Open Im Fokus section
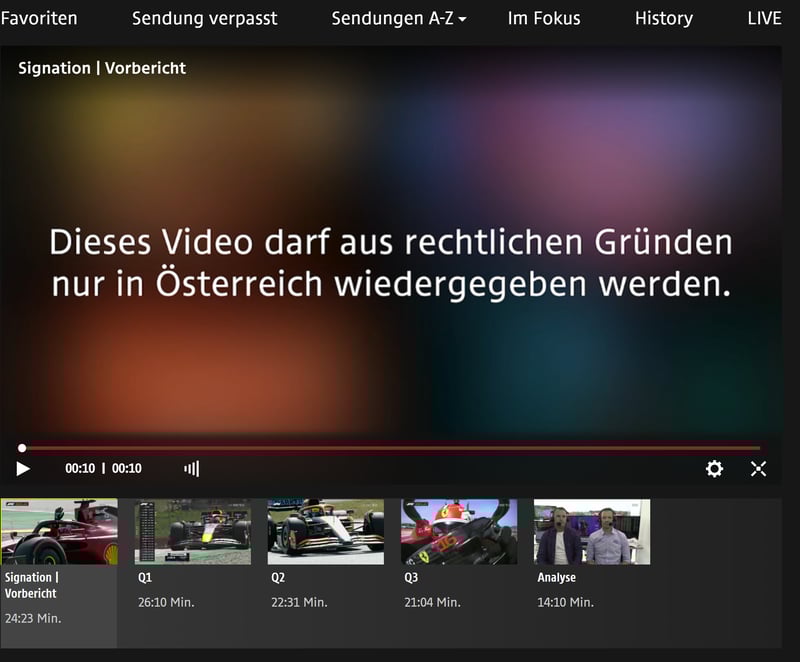 tap(544, 18)
